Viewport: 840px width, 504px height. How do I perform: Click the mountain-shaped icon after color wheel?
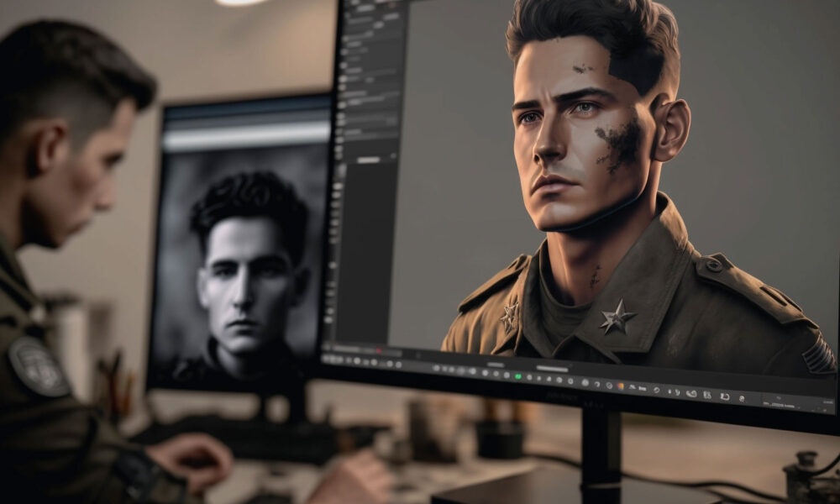633,387
